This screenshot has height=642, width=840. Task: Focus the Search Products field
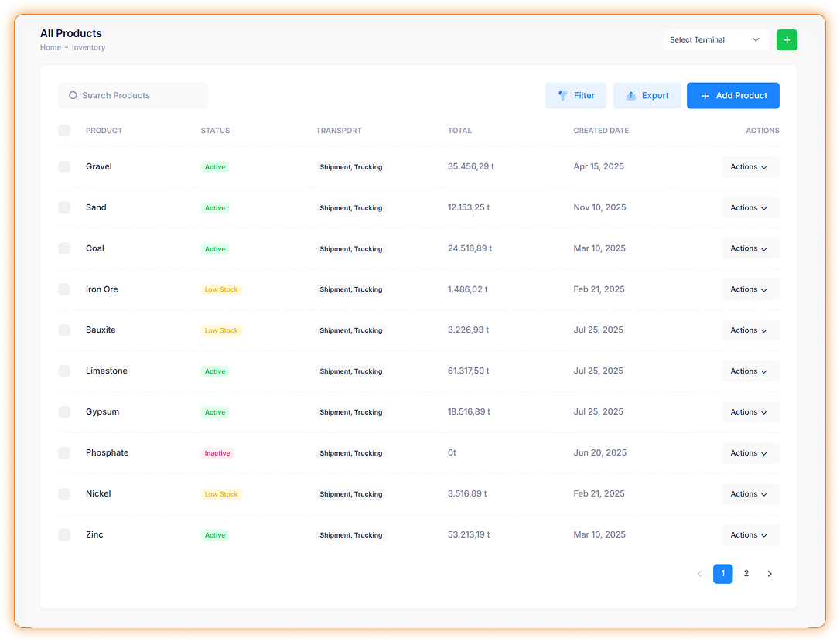tap(139, 96)
